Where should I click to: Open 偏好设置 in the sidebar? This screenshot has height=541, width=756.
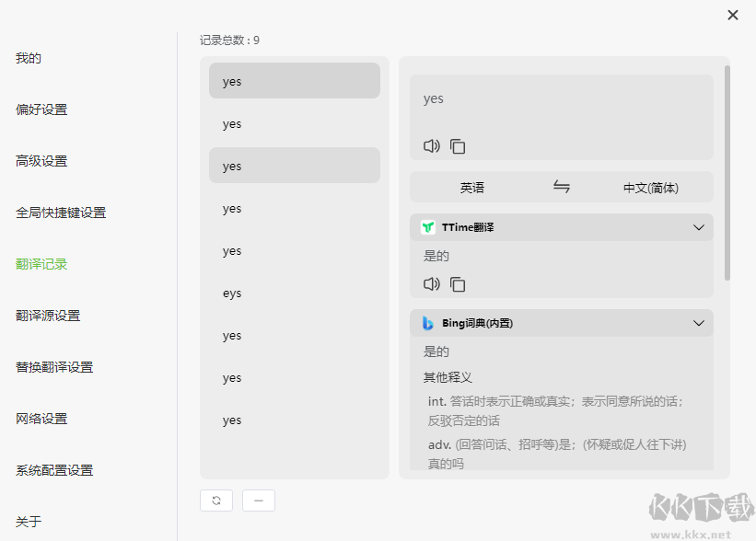click(41, 109)
